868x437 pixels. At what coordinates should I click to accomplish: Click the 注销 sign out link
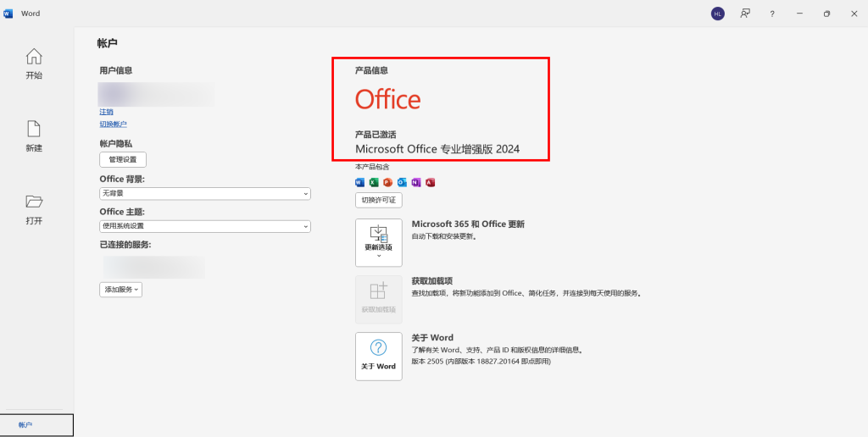pyautogui.click(x=106, y=112)
